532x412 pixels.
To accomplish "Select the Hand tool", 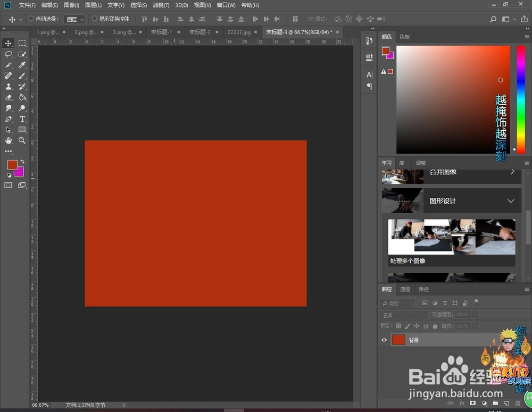I will [x=9, y=140].
